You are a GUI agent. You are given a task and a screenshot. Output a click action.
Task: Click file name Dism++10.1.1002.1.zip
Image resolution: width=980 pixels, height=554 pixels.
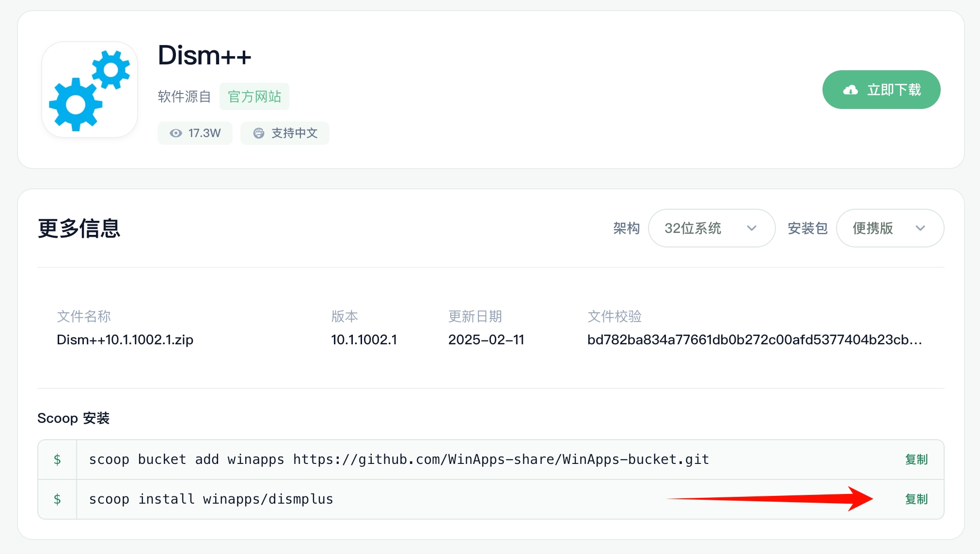(125, 339)
